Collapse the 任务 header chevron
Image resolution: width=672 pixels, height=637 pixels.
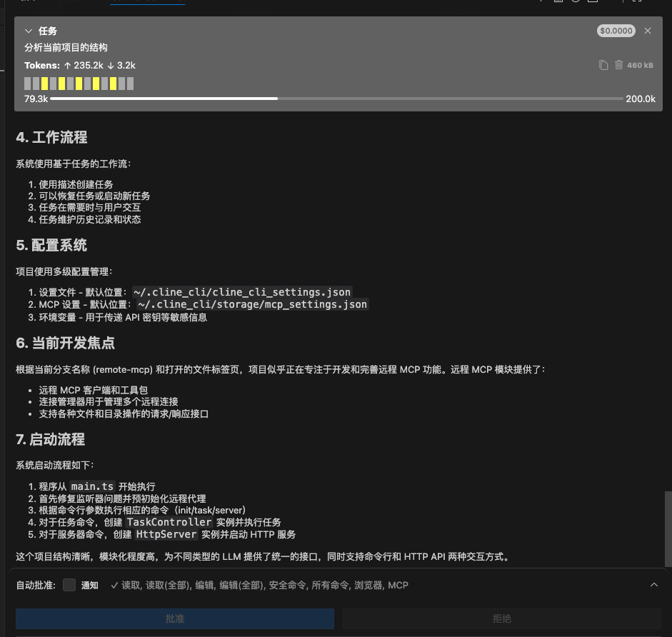coord(29,31)
